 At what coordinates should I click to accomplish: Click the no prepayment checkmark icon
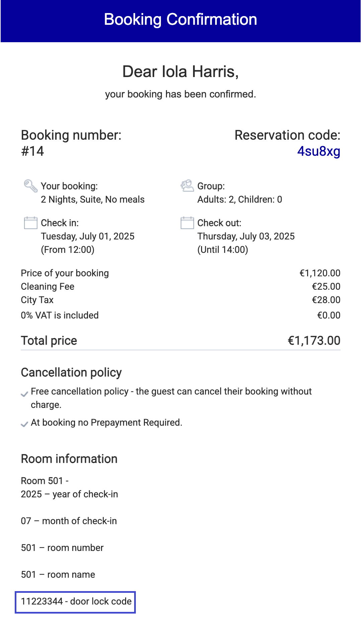pos(24,425)
